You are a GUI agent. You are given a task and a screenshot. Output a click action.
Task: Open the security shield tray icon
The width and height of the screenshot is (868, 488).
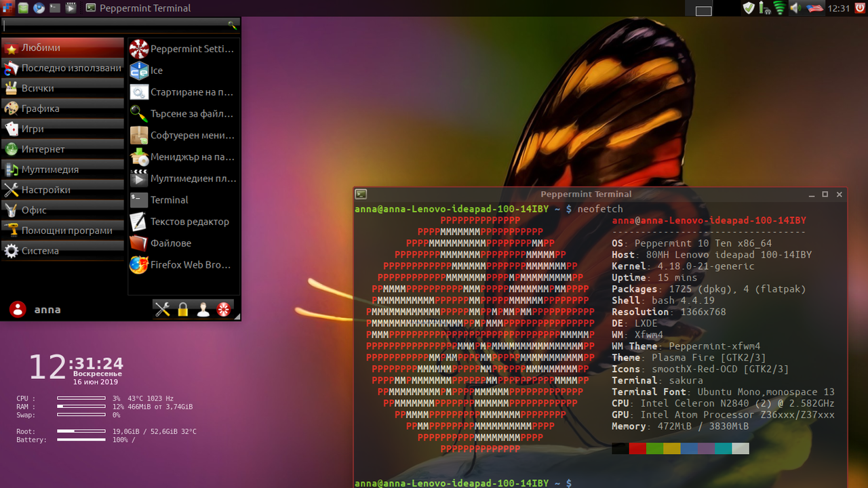(x=749, y=8)
